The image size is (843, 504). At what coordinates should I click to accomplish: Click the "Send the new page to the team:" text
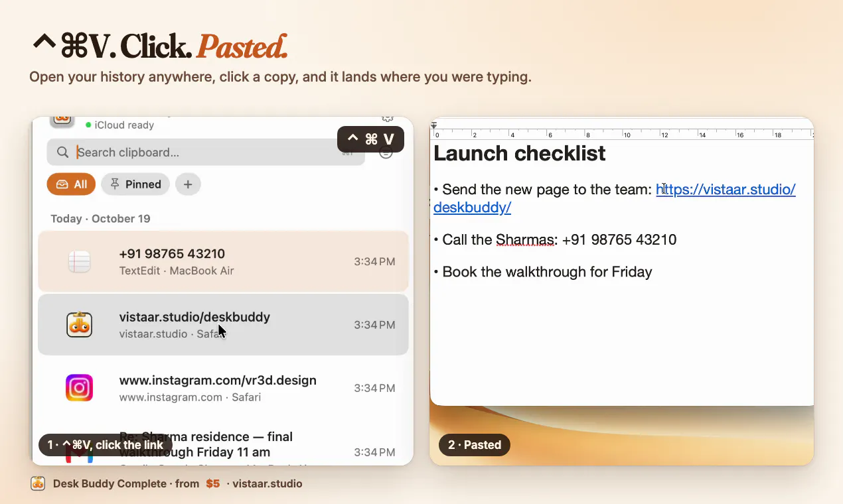[x=548, y=190]
